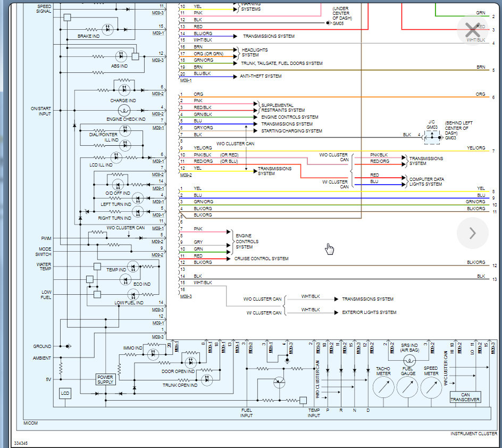Click the ON/START INPUT label
502x448 pixels.
click(x=41, y=111)
